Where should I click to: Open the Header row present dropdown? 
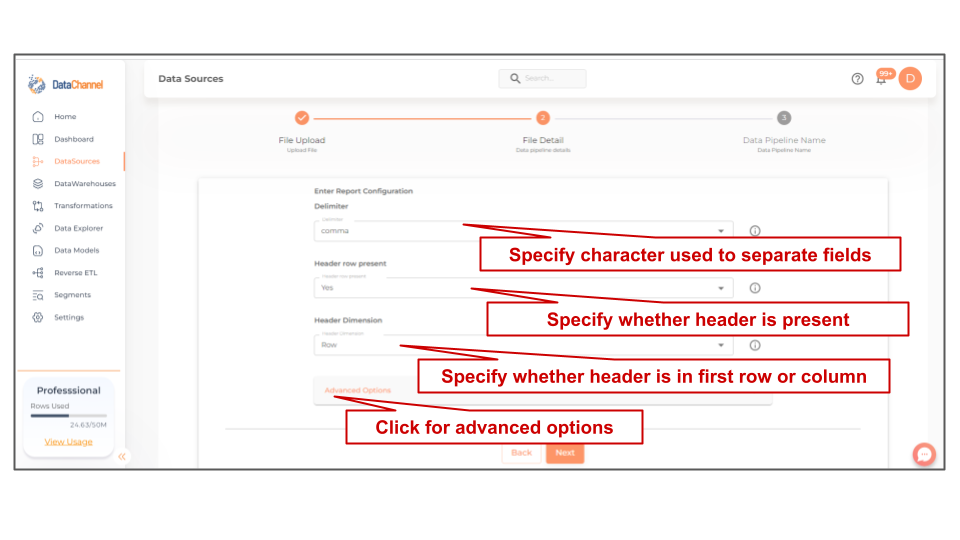click(x=523, y=288)
